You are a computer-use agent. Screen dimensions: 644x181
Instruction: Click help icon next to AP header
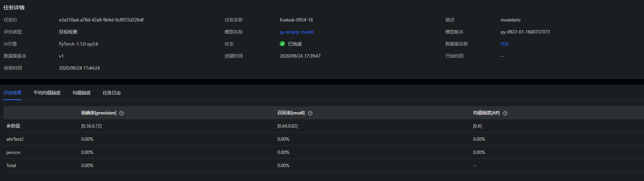coord(505,113)
